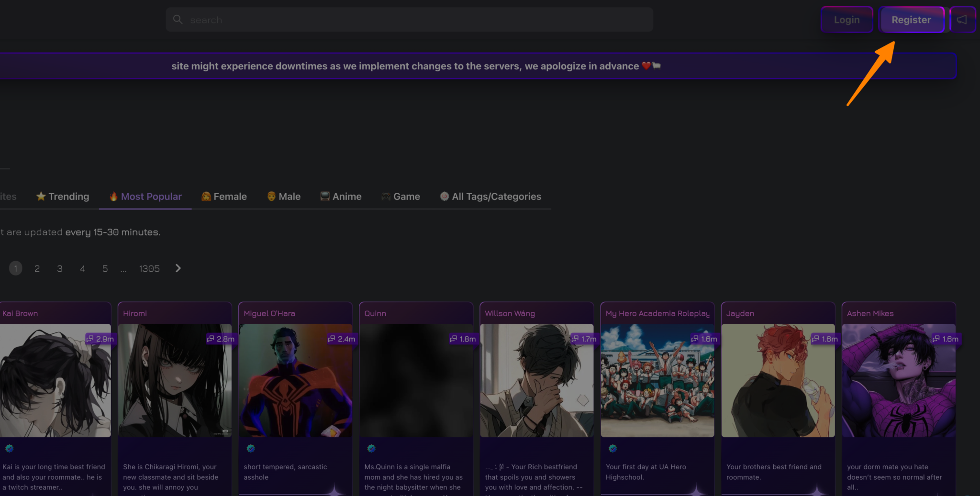The width and height of the screenshot is (980, 496).
Task: Jump to last page 1305
Action: click(x=149, y=269)
